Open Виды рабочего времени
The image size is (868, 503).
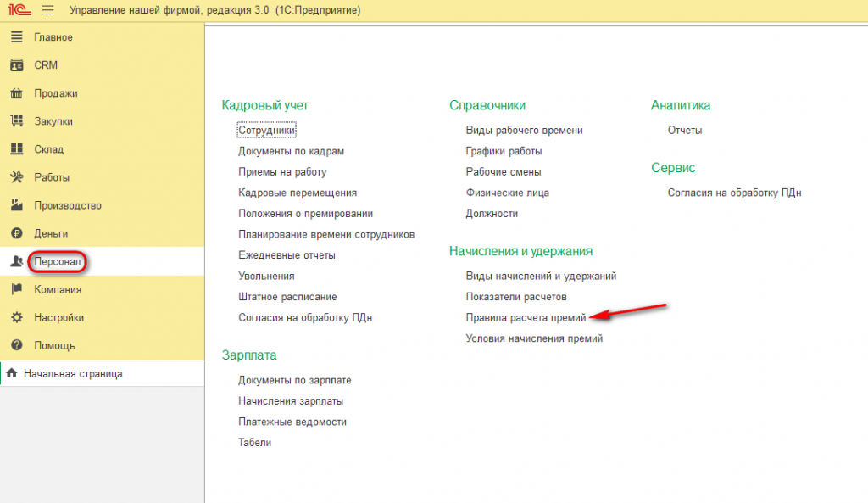524,130
